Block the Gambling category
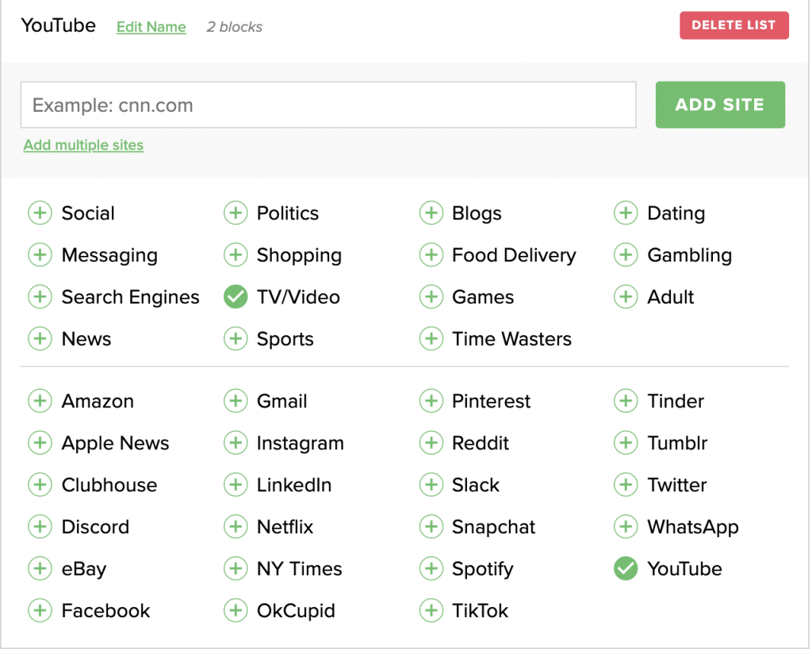 click(626, 254)
